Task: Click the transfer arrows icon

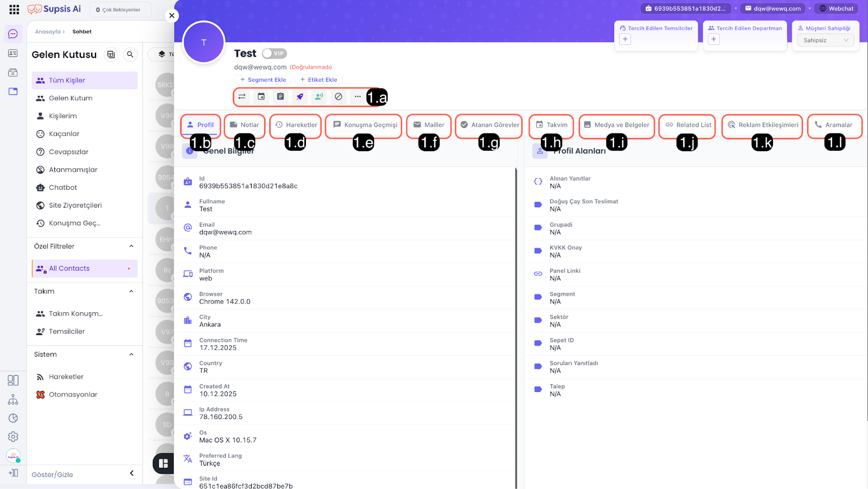Action: click(x=242, y=96)
